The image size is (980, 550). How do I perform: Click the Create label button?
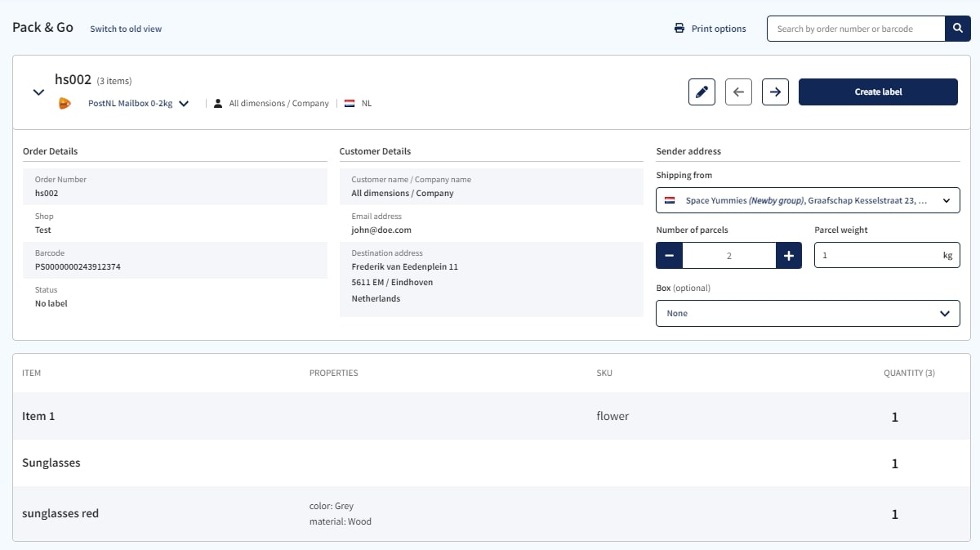coord(878,92)
